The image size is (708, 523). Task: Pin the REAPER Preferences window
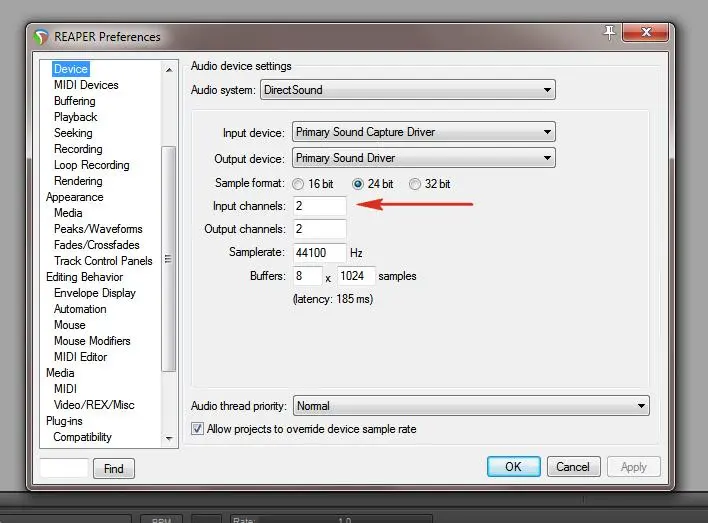610,33
